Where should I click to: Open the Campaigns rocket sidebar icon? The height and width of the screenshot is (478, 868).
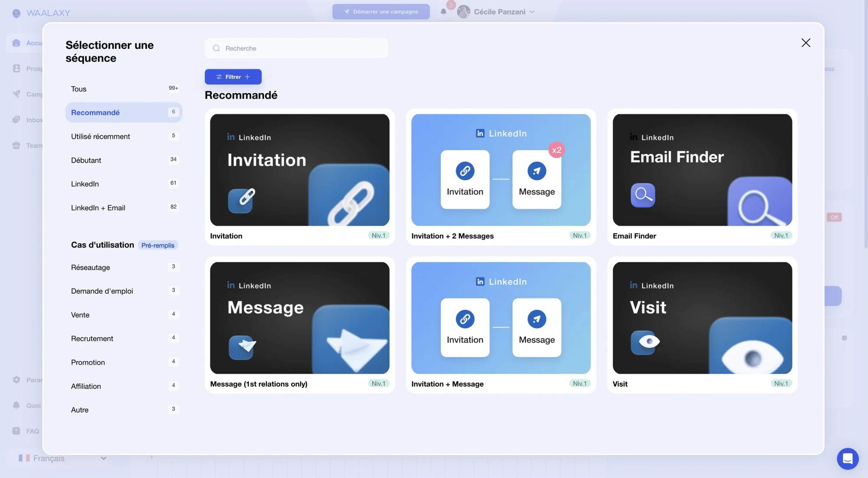tap(16, 94)
